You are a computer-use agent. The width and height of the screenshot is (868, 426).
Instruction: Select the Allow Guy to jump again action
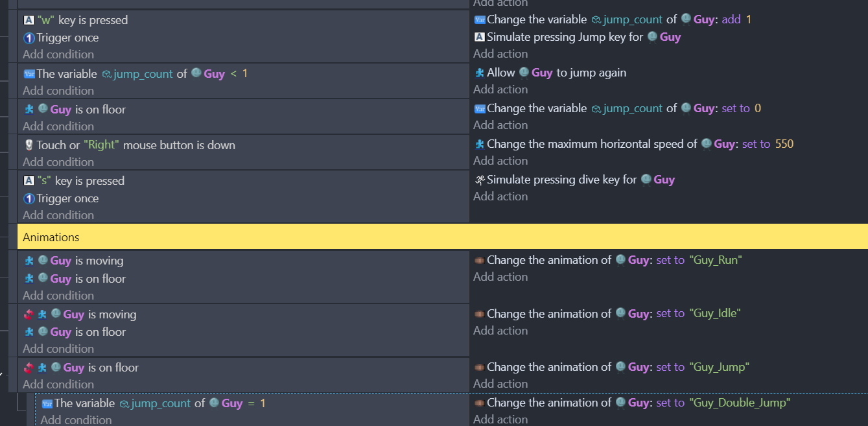coord(556,73)
